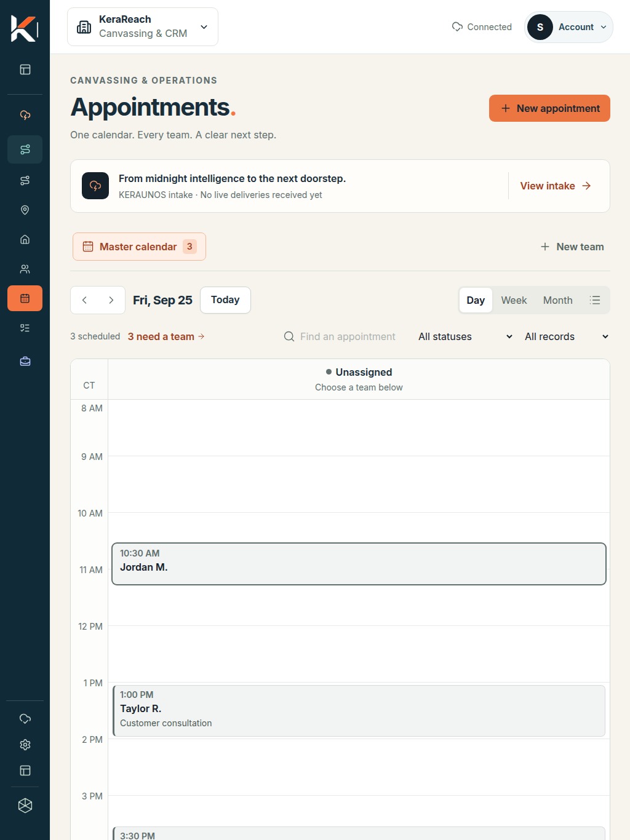Click the Connected cloud status icon
Image resolution: width=630 pixels, height=840 pixels.
pyautogui.click(x=457, y=26)
